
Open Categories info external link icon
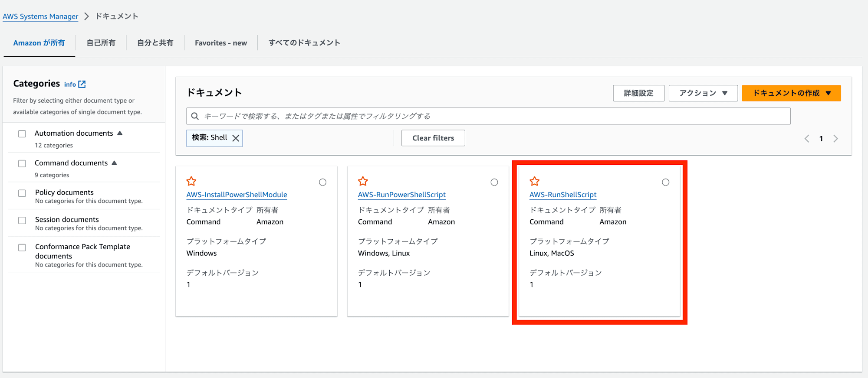(x=82, y=84)
